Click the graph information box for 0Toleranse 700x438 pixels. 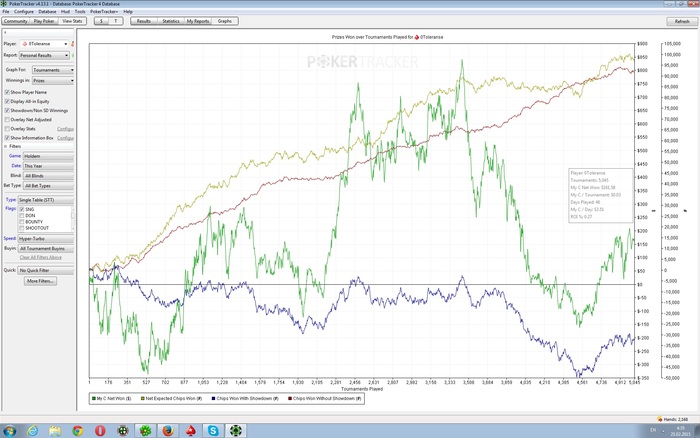[600, 195]
